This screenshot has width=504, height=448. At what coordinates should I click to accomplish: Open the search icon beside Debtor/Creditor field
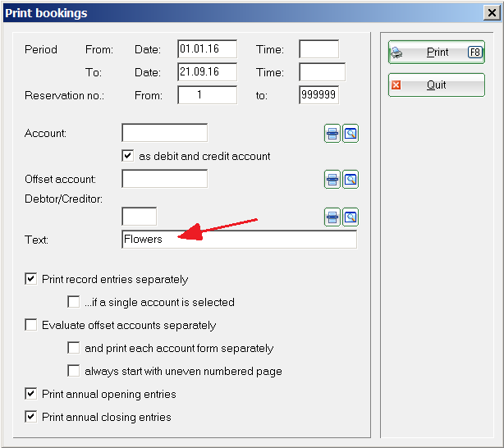pyautogui.click(x=351, y=217)
